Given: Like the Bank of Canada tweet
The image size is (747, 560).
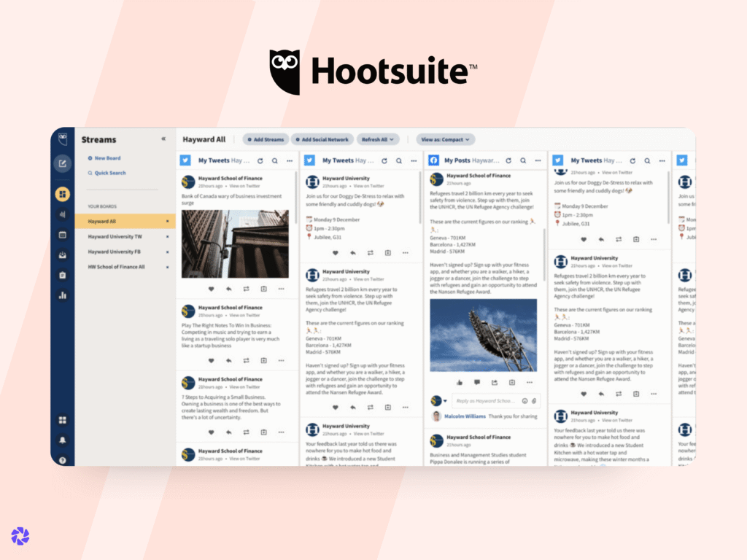Looking at the screenshot, I should point(212,289).
